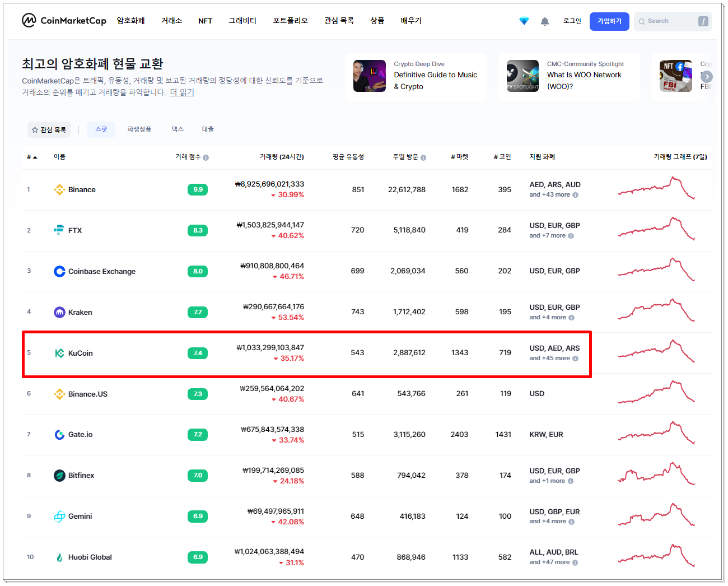The width and height of the screenshot is (728, 586).
Task: Open the NFT menu
Action: click(x=206, y=21)
